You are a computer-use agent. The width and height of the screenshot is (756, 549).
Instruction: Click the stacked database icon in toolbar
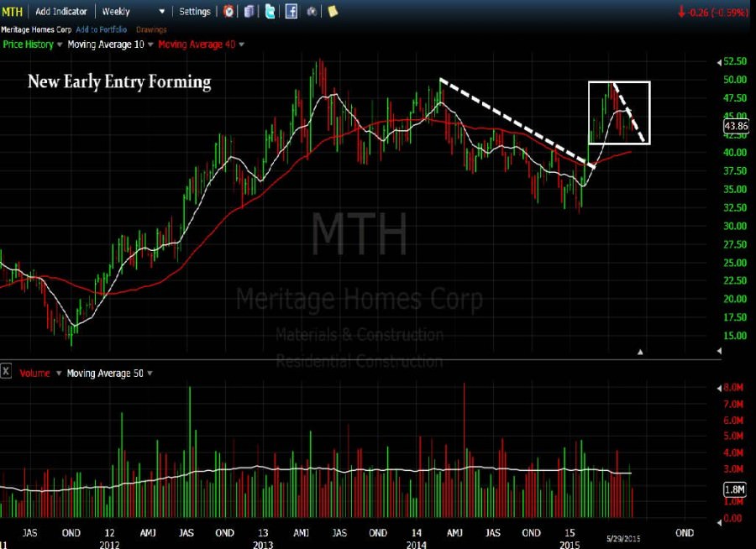[x=249, y=11]
